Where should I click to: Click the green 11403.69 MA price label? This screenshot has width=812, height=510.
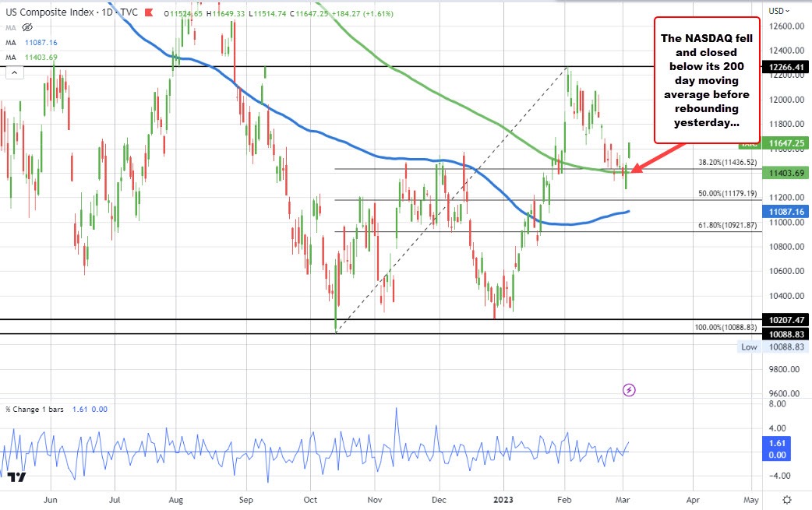tap(786, 173)
